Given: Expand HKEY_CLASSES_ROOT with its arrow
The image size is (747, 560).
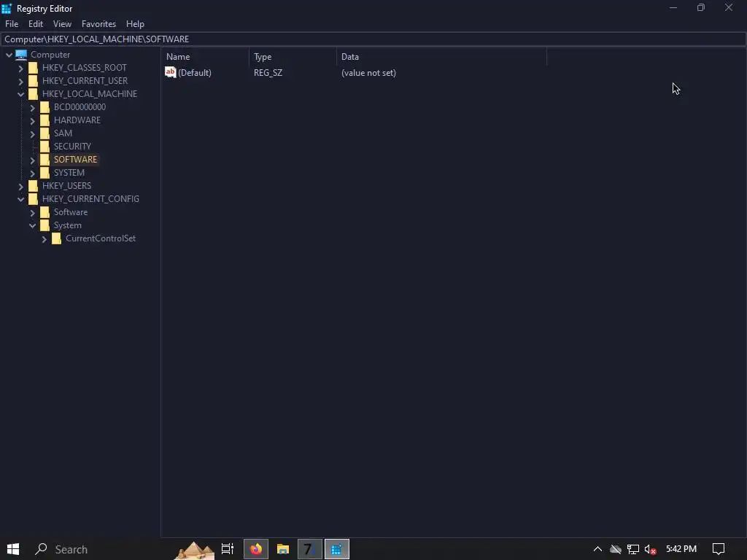Looking at the screenshot, I should [21, 68].
